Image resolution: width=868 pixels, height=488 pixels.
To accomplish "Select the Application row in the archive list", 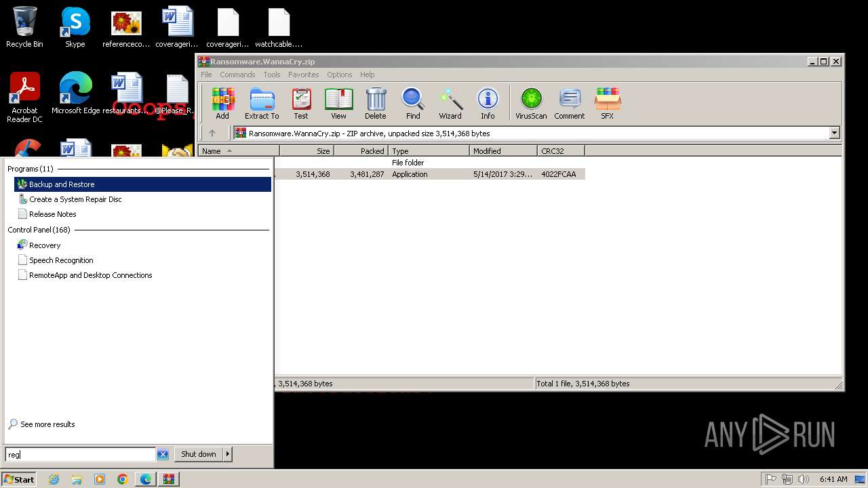I will click(x=429, y=174).
